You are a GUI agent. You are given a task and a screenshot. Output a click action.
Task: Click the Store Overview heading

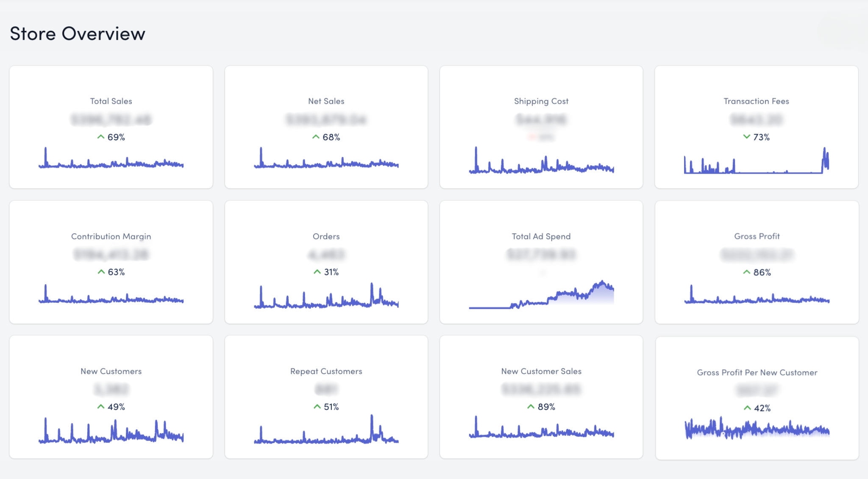pos(78,34)
